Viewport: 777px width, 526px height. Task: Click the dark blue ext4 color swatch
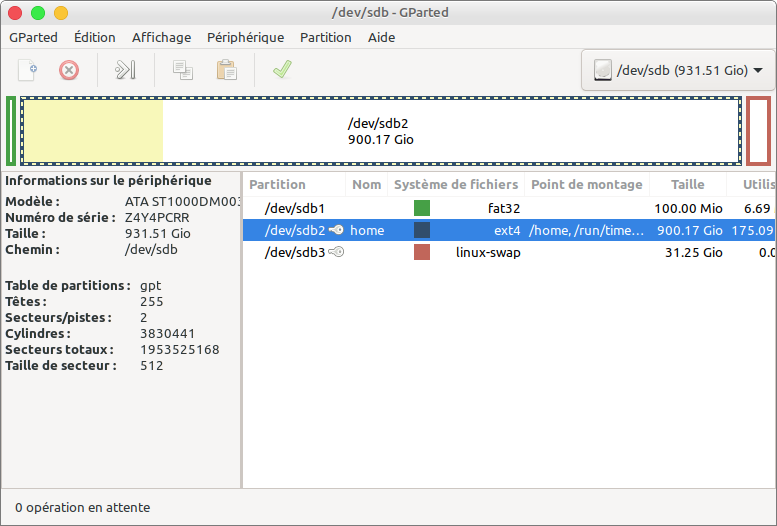pyautogui.click(x=422, y=230)
